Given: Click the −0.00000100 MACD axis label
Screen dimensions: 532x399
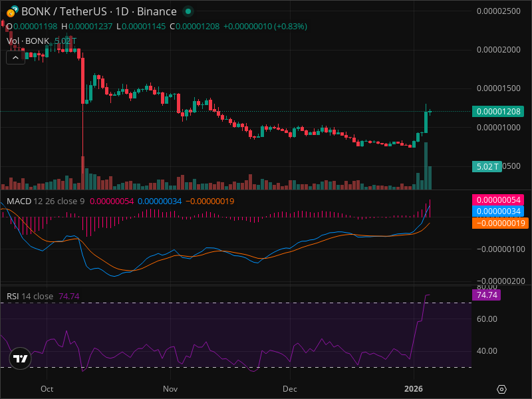Looking at the screenshot, I should coord(501,249).
